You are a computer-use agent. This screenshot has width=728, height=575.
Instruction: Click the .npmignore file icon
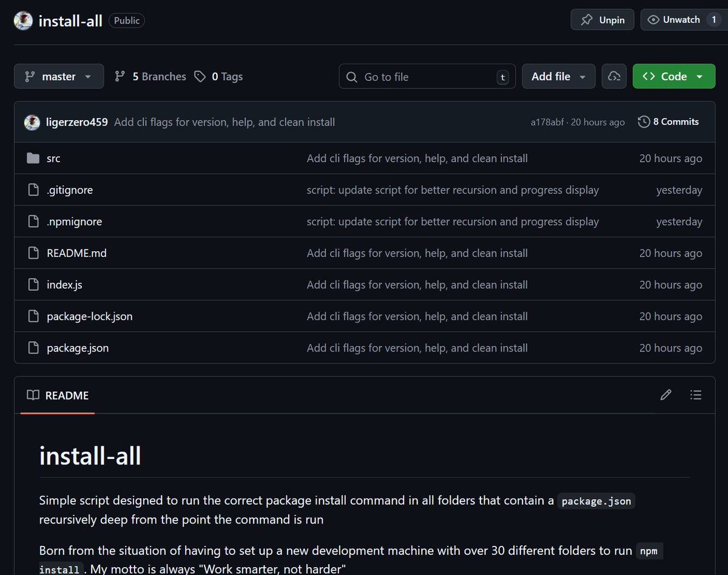tap(33, 222)
